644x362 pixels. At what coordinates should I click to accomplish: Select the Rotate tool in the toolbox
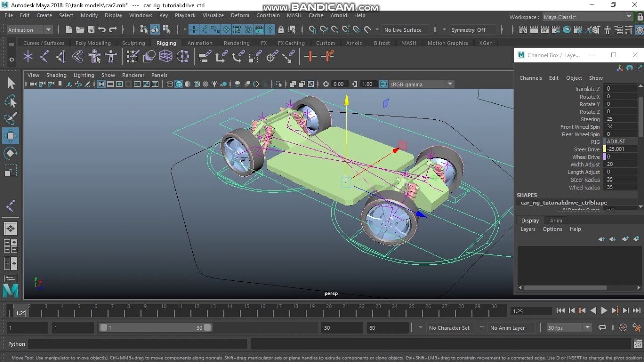(11, 153)
